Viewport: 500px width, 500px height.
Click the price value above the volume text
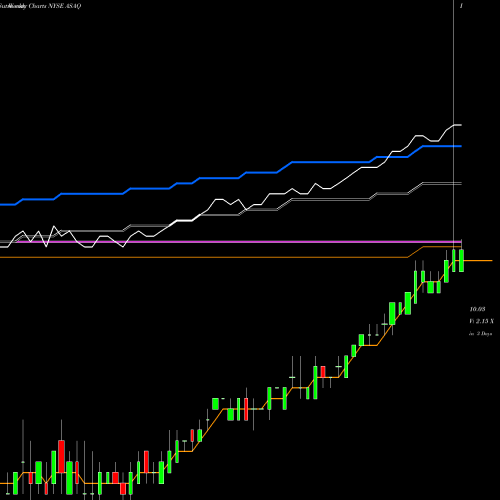click(477, 309)
